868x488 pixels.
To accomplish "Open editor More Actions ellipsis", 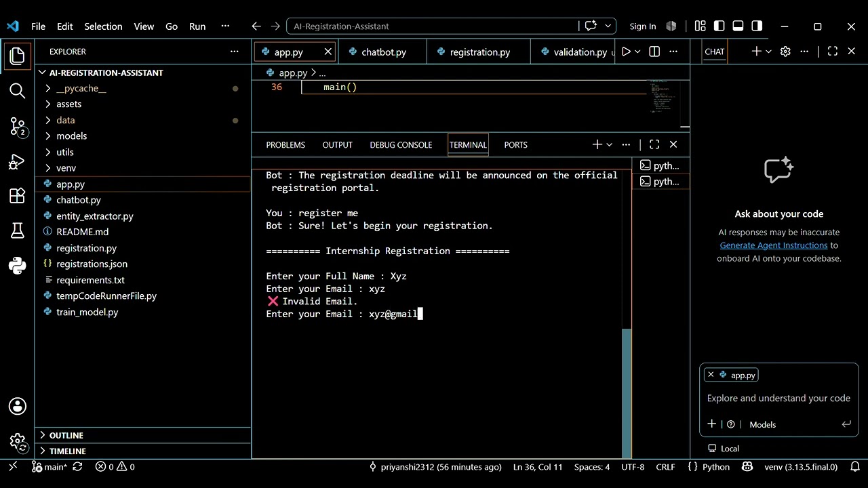I will [x=673, y=52].
